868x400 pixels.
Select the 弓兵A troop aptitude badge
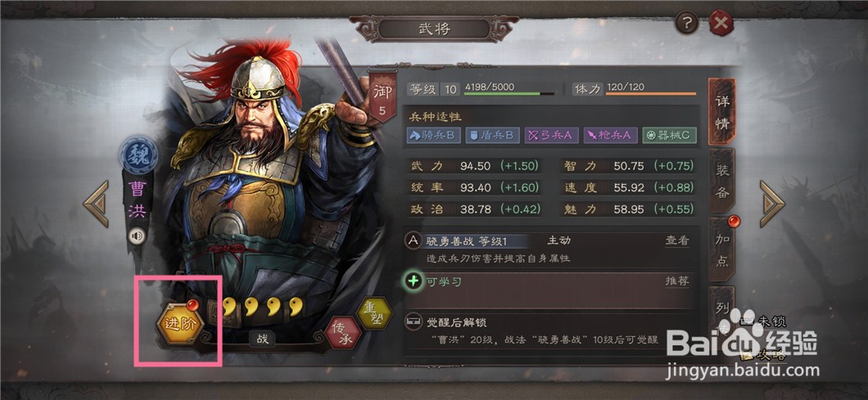pos(551,136)
